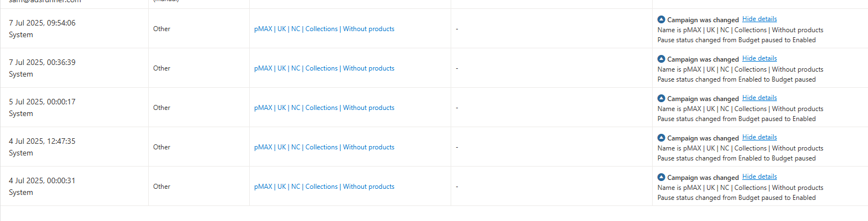Hide details for 4 Jul 00:00:31 change
The height and width of the screenshot is (221, 868).
(x=759, y=177)
